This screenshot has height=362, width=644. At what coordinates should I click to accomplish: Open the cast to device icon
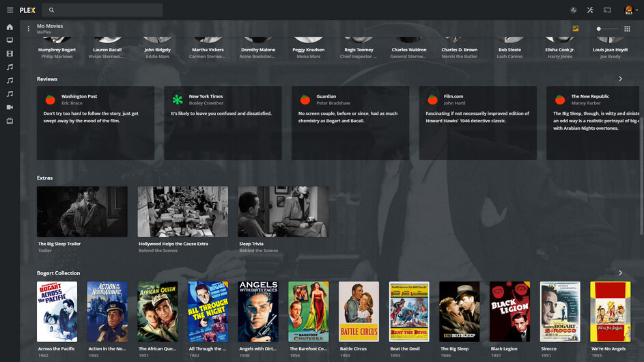tap(607, 10)
